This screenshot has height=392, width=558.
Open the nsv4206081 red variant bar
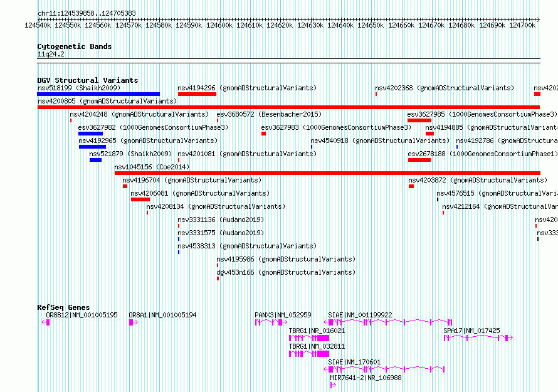click(x=140, y=199)
